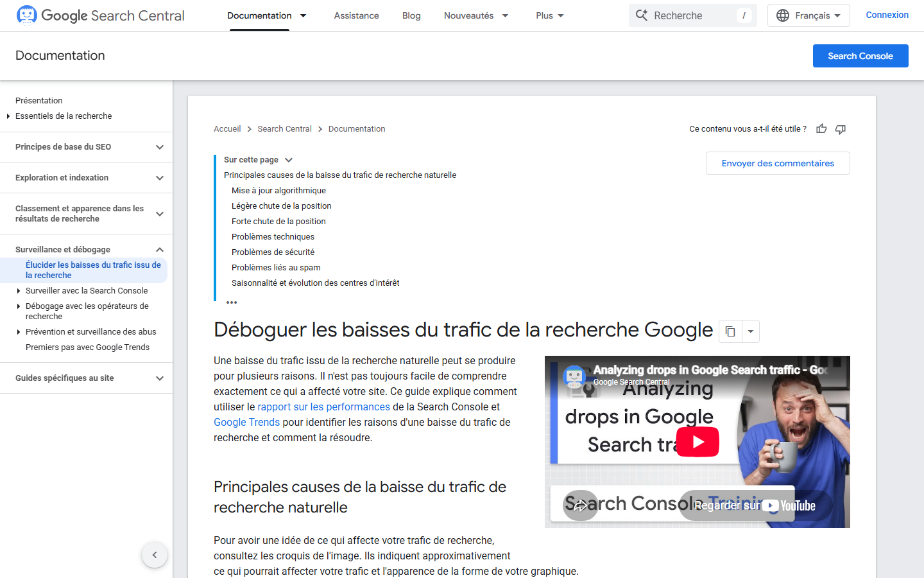The image size is (924, 578).
Task: Go to Problèmes de sécurité
Action: pyautogui.click(x=273, y=252)
